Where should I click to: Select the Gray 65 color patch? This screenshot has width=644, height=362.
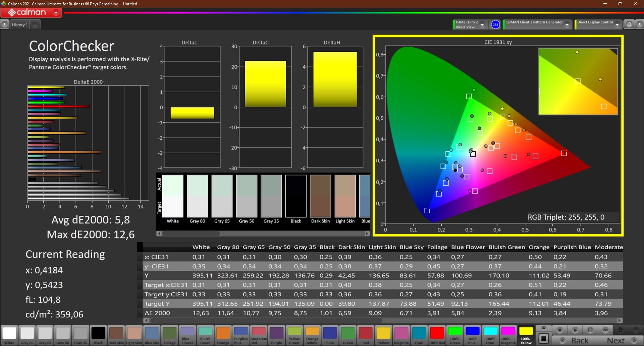(45, 335)
